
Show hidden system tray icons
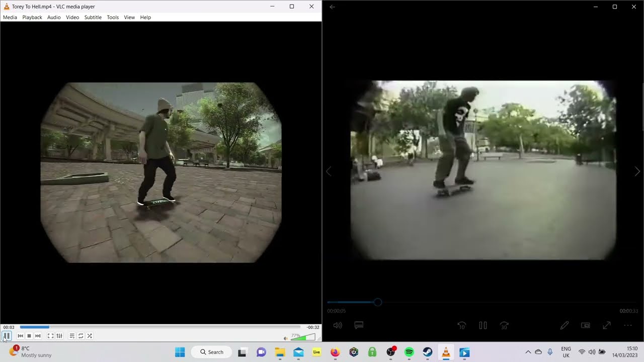[528, 352]
